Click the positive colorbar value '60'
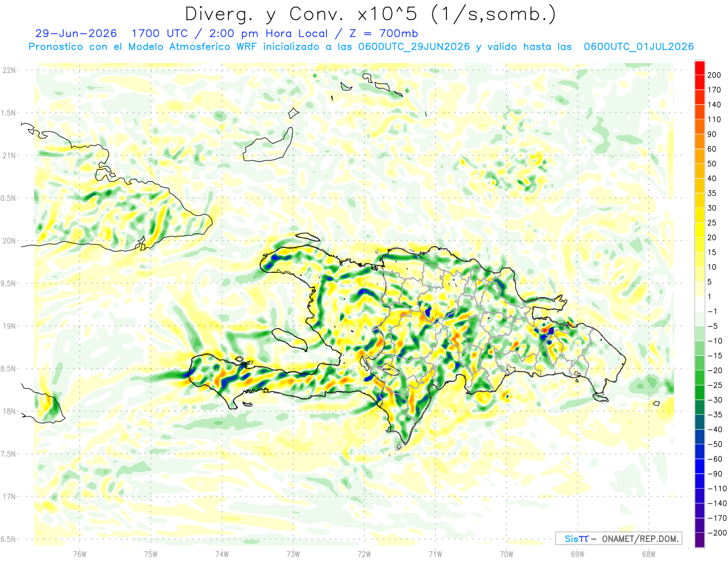The height and width of the screenshot is (562, 728). pos(713,149)
